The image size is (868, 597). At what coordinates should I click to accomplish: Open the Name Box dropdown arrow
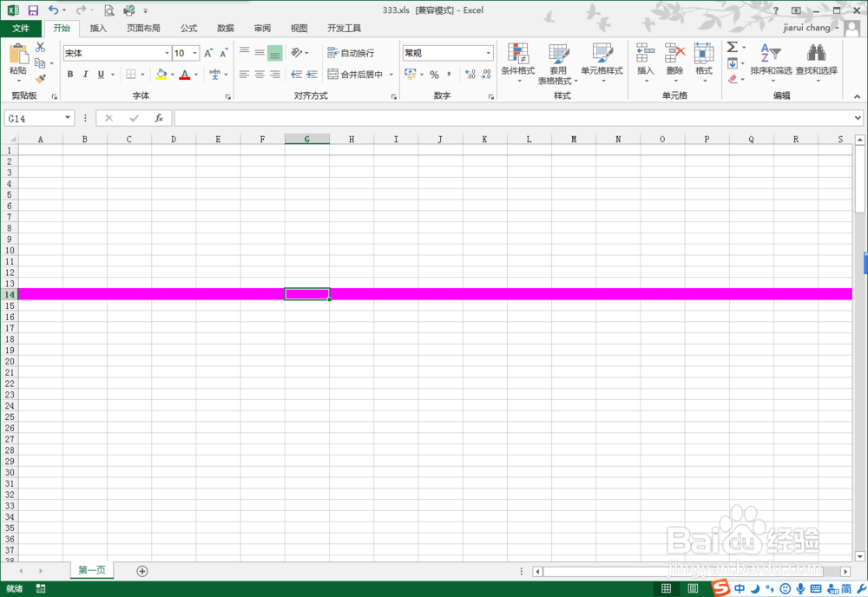[x=68, y=118]
